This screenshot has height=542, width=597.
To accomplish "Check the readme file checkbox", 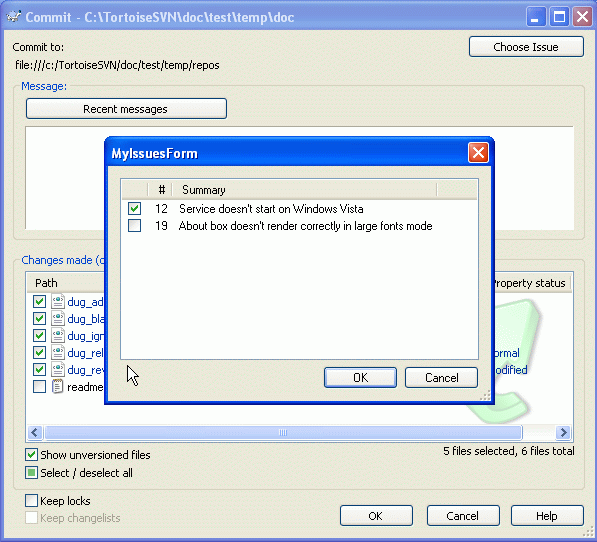I will pos(40,386).
